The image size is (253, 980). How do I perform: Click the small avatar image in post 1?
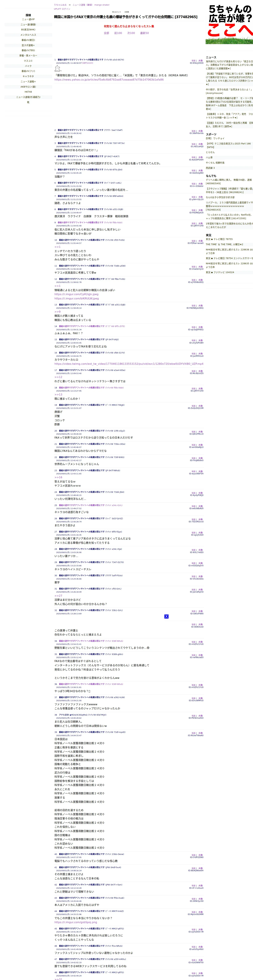58,68
